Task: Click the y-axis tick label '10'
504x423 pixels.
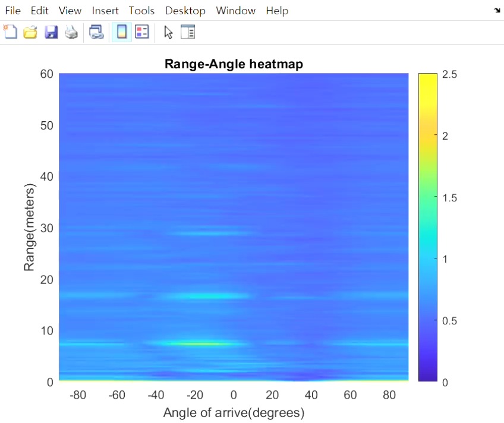Action: (46, 330)
